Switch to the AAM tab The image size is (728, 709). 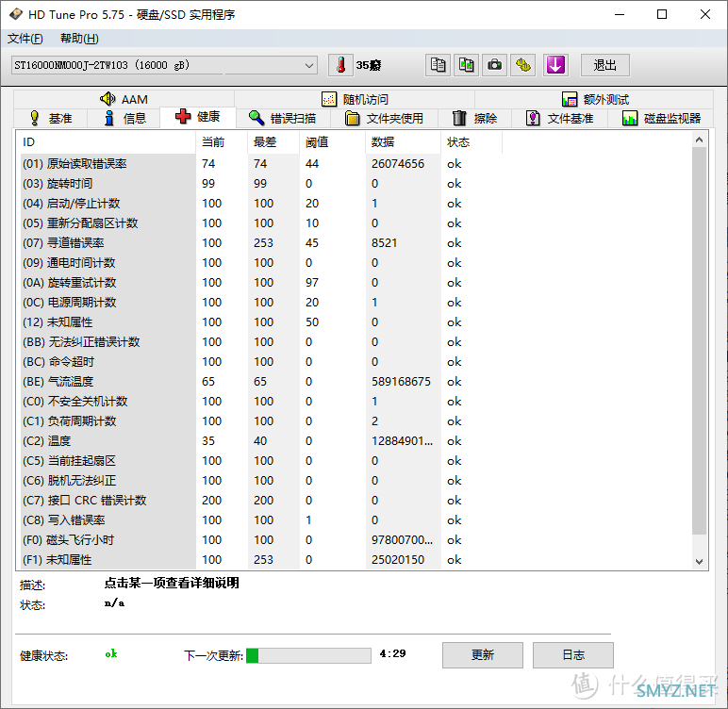pos(124,99)
